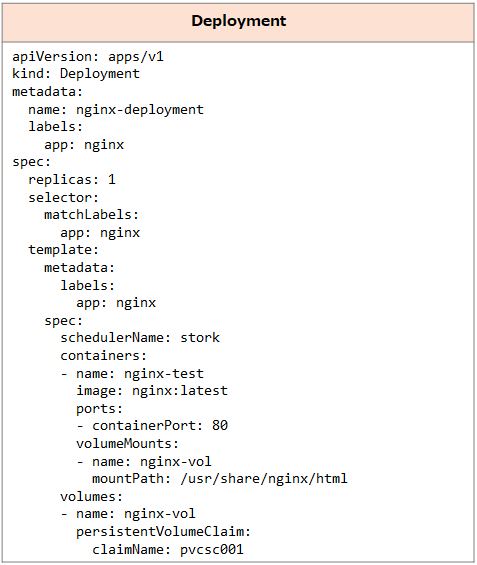Click the name: nginx-deployment text

116,110
